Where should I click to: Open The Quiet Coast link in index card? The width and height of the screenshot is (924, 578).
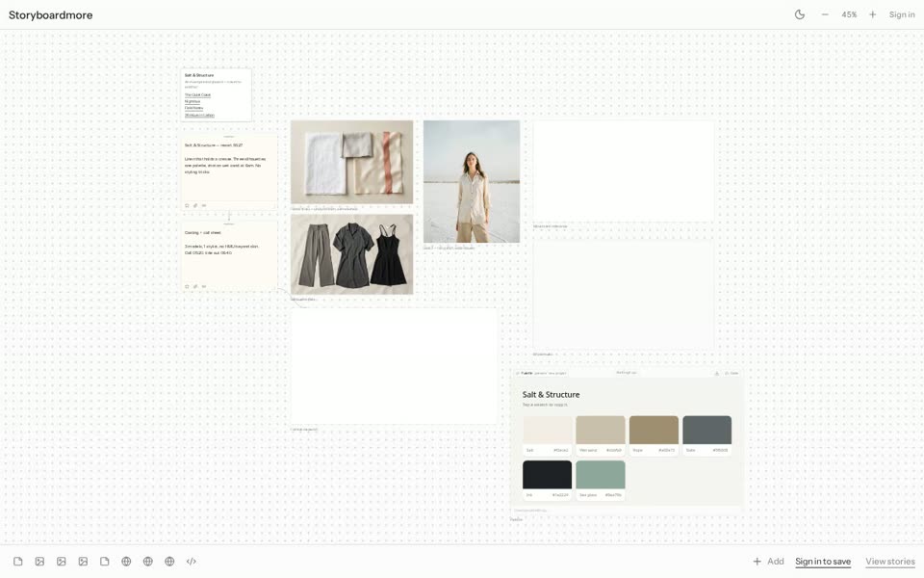197,95
